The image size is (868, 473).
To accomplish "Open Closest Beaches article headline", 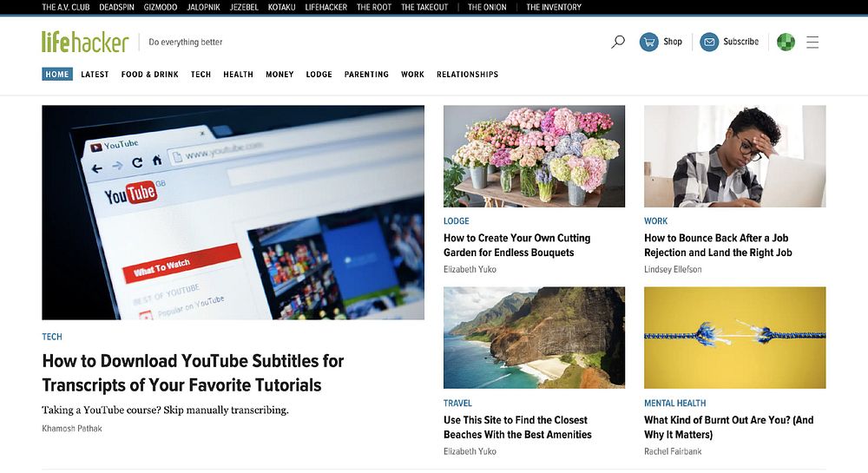I will [x=517, y=427].
